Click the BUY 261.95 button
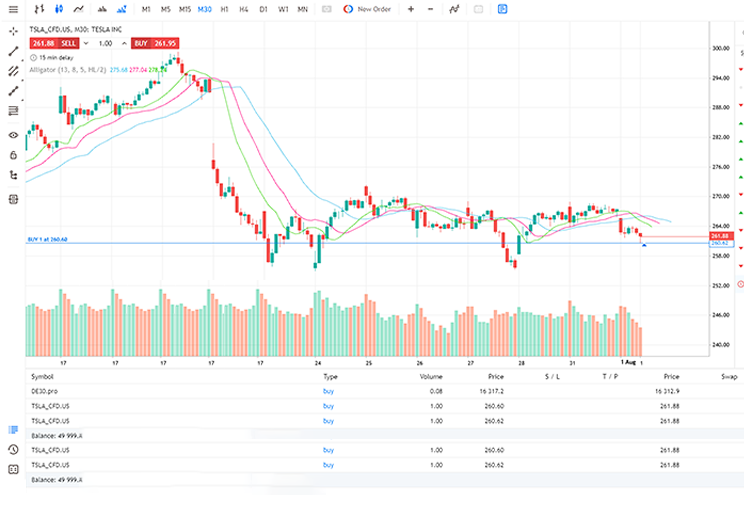Viewport: 744px width, 511px height. point(155,44)
